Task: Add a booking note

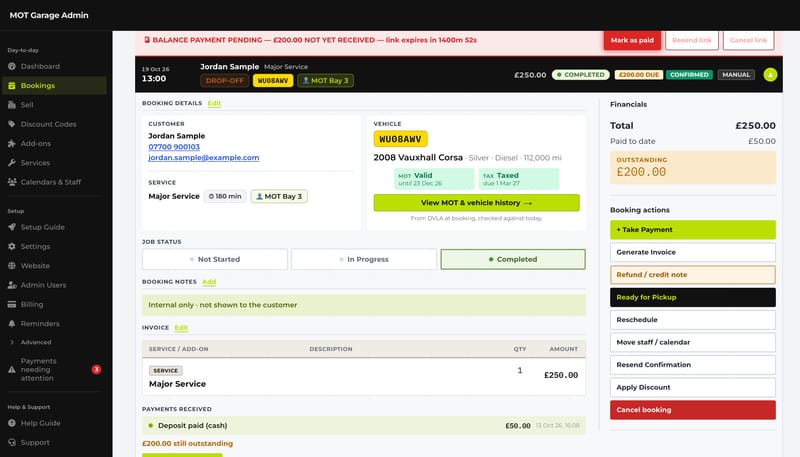Action: point(209,282)
